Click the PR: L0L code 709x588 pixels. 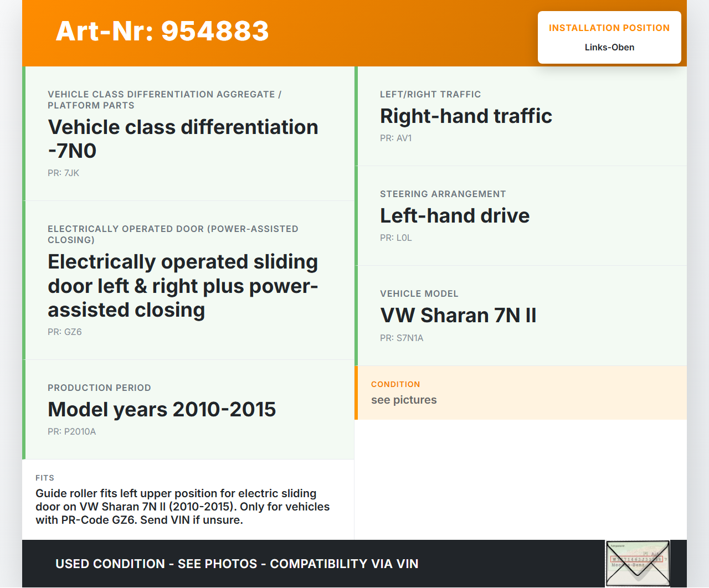click(395, 238)
